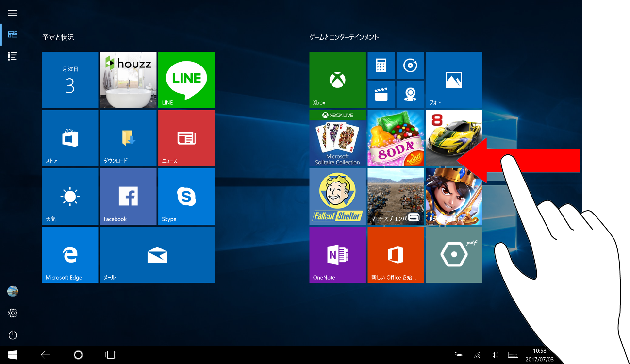Select the ゲームとエンターテインメント group heading
Screen dimensions: 630x364
pos(344,37)
